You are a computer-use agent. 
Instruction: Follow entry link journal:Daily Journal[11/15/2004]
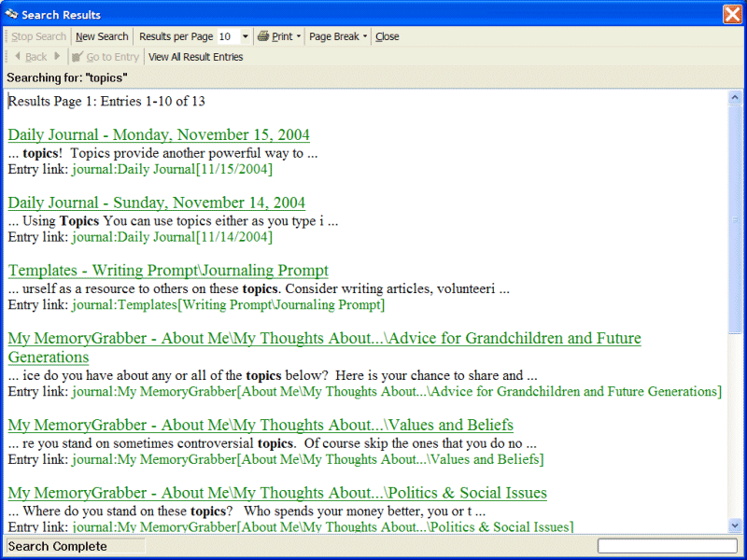click(x=172, y=169)
